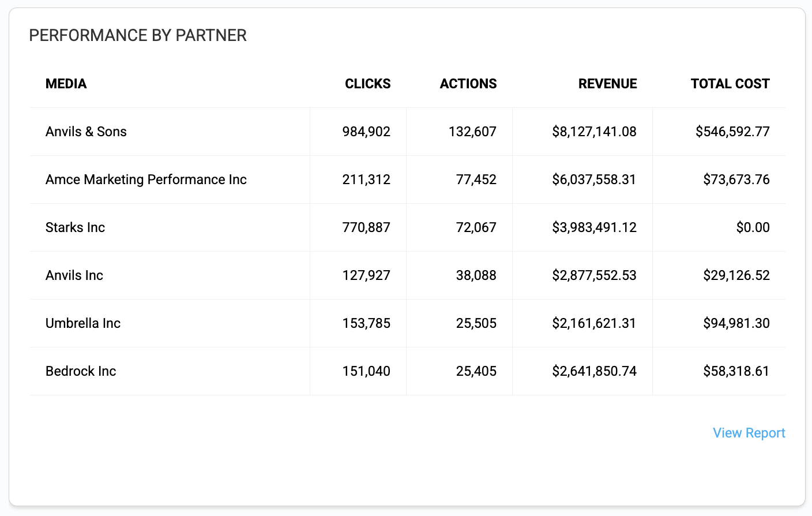Click Amce Marketing clicks value 211,312

pyautogui.click(x=366, y=180)
